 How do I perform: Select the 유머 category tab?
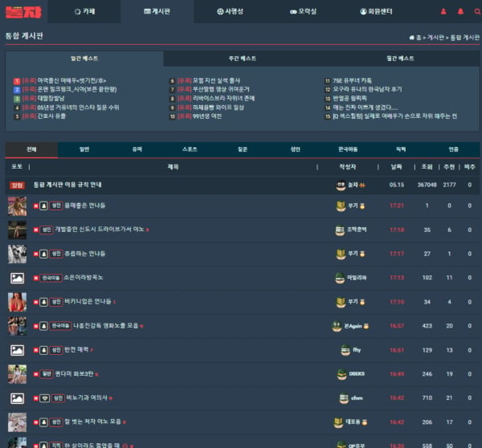click(x=137, y=149)
